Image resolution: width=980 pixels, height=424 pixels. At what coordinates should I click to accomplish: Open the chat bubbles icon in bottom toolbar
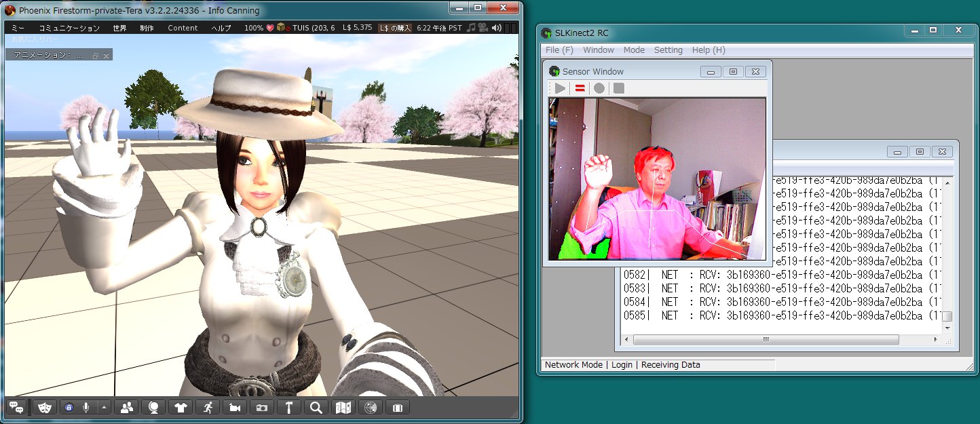tap(16, 407)
